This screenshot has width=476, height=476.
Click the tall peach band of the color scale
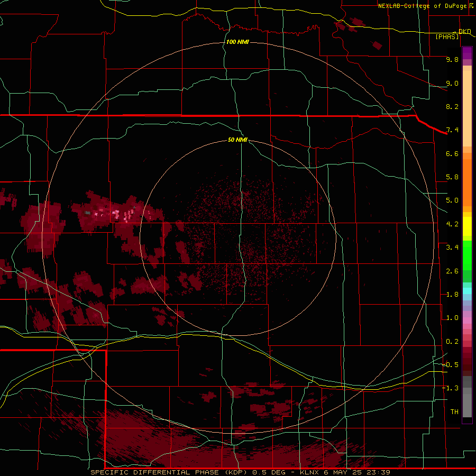[467, 108]
